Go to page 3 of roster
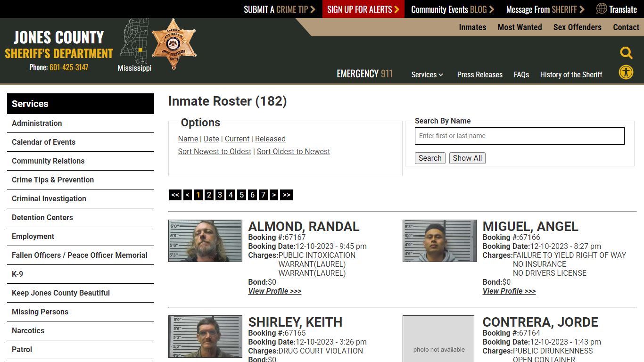The width and height of the screenshot is (644, 362). click(x=220, y=195)
